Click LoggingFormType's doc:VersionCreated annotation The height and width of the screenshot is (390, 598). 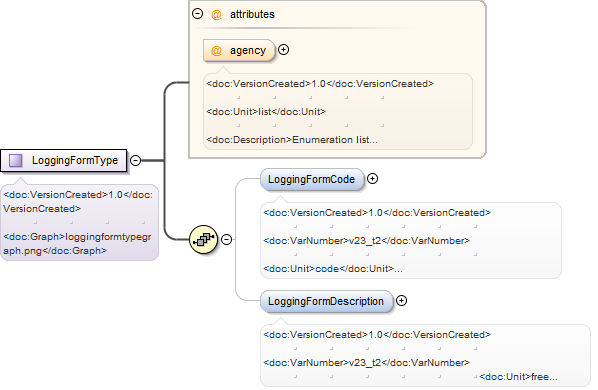click(78, 202)
